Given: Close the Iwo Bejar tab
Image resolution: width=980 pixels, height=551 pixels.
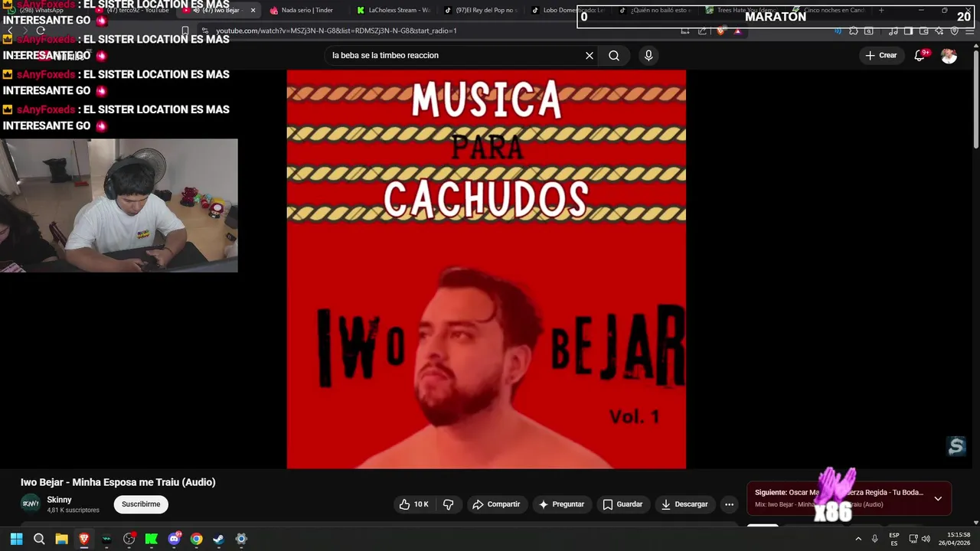Looking at the screenshot, I should (x=253, y=10).
